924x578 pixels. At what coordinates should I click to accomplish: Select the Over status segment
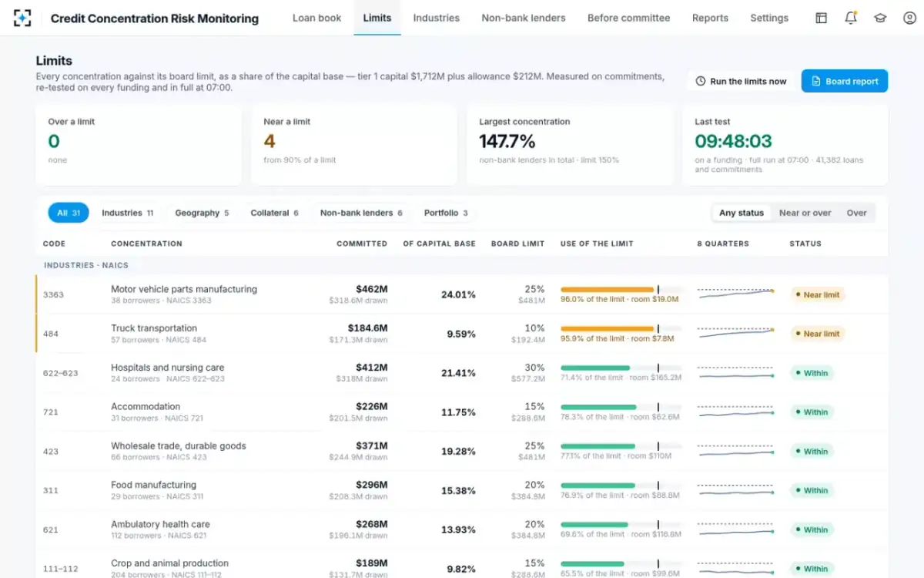pos(856,213)
